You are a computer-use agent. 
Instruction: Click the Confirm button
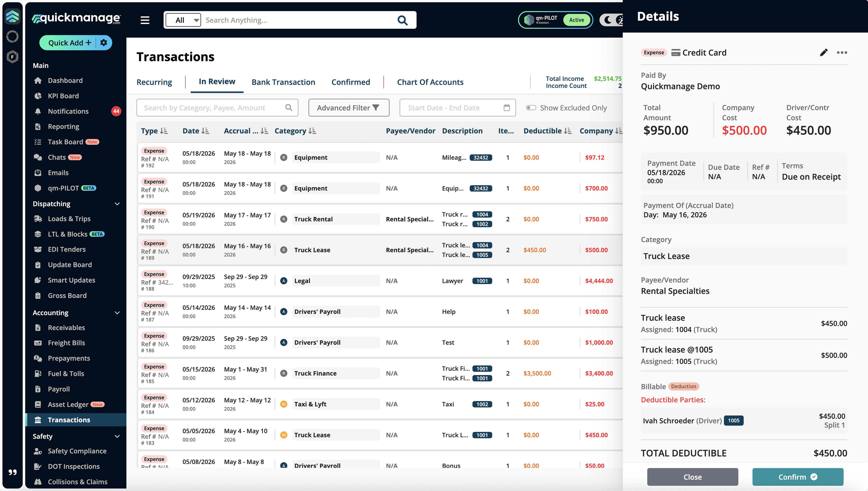(797, 477)
